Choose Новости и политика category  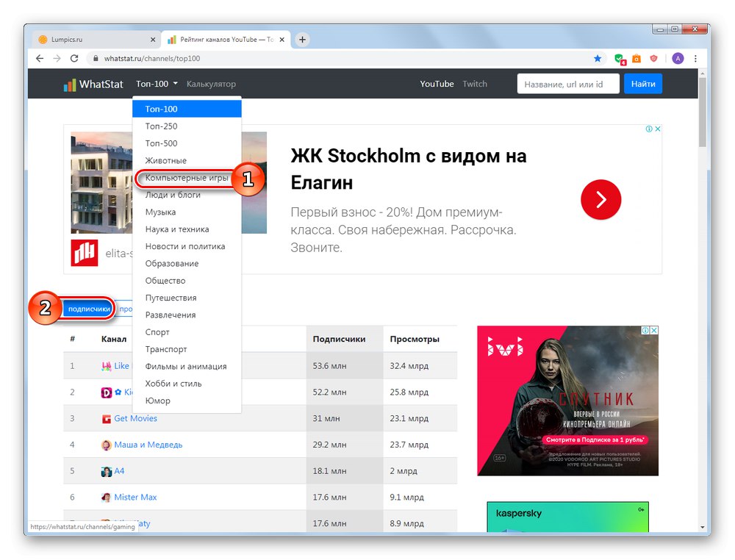187,246
